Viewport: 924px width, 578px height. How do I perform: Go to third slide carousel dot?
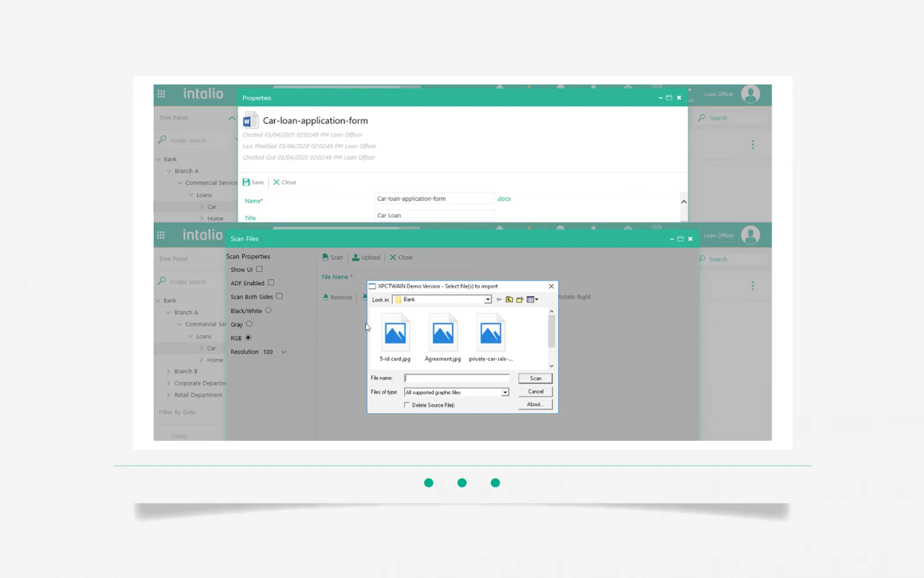point(495,483)
